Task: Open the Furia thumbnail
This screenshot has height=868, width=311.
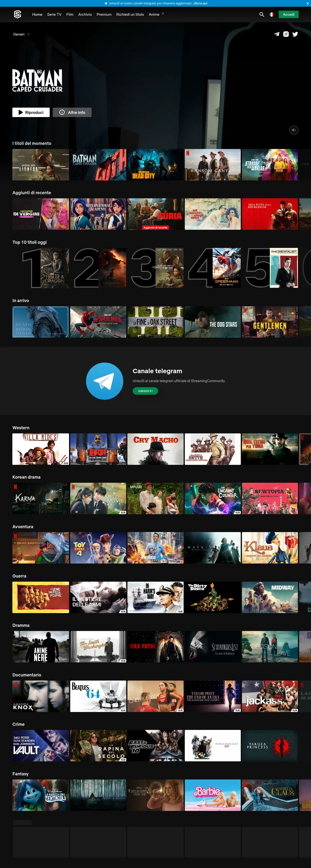Action: coord(155,214)
